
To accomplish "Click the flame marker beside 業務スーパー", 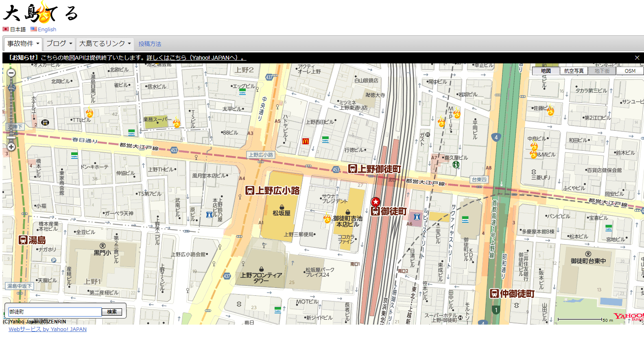I will [x=177, y=123].
